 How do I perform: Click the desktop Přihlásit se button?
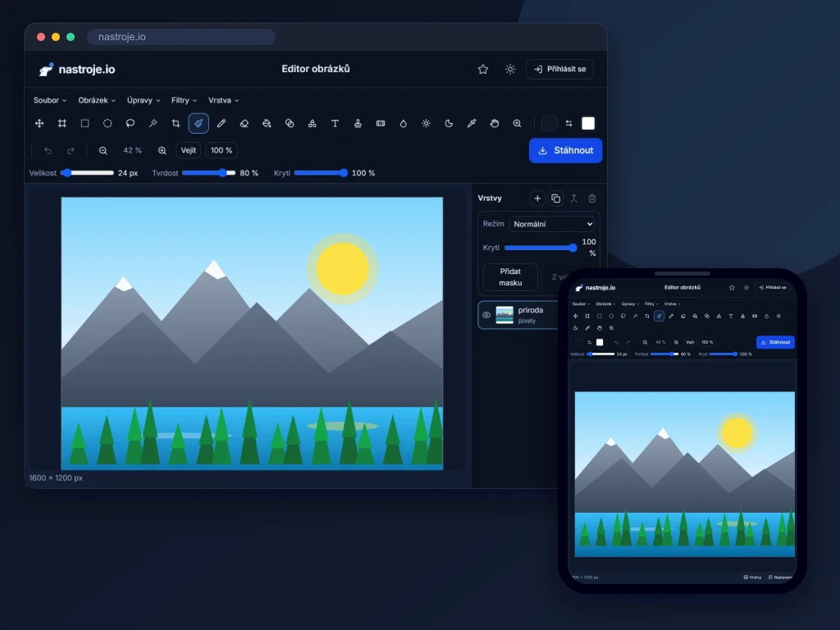coord(559,69)
